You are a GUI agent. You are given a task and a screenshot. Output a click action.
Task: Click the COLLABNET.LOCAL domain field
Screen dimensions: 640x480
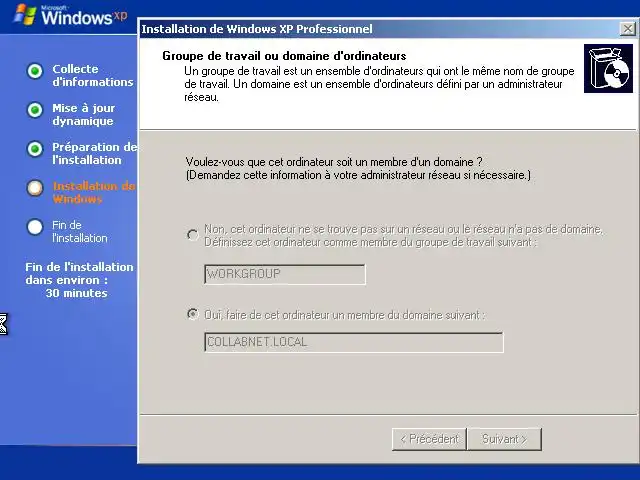[353, 342]
